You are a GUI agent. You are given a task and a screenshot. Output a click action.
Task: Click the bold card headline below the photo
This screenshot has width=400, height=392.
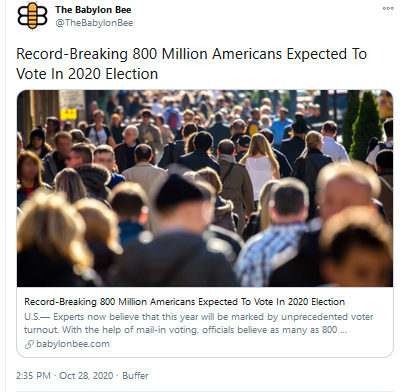[184, 302]
